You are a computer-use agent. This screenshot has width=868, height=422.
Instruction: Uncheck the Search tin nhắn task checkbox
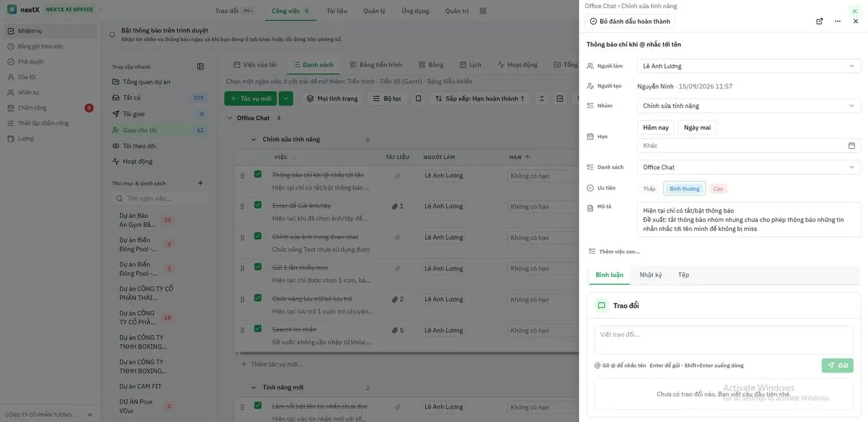[x=258, y=328]
